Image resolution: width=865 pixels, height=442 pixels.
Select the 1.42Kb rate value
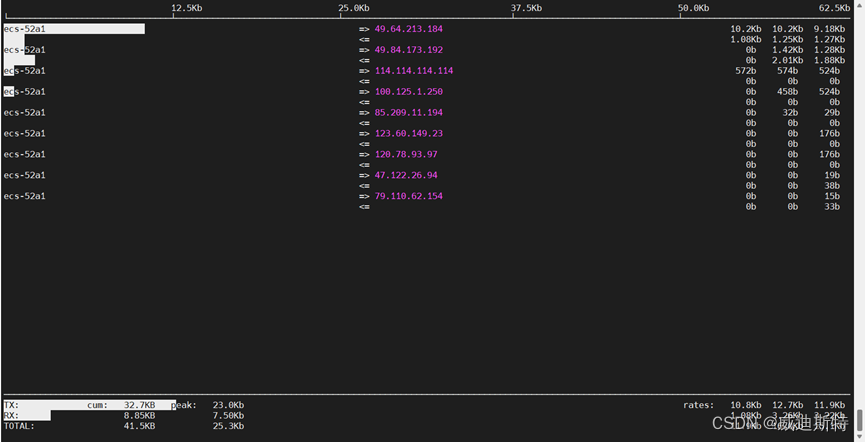[x=788, y=50]
